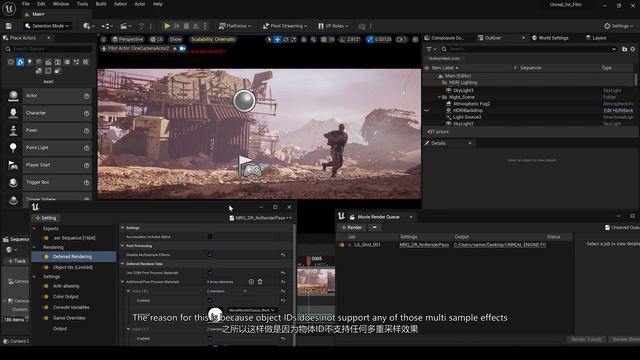640x360 pixels.
Task: Open the Pixel Streaming menu
Action: [x=285, y=26]
